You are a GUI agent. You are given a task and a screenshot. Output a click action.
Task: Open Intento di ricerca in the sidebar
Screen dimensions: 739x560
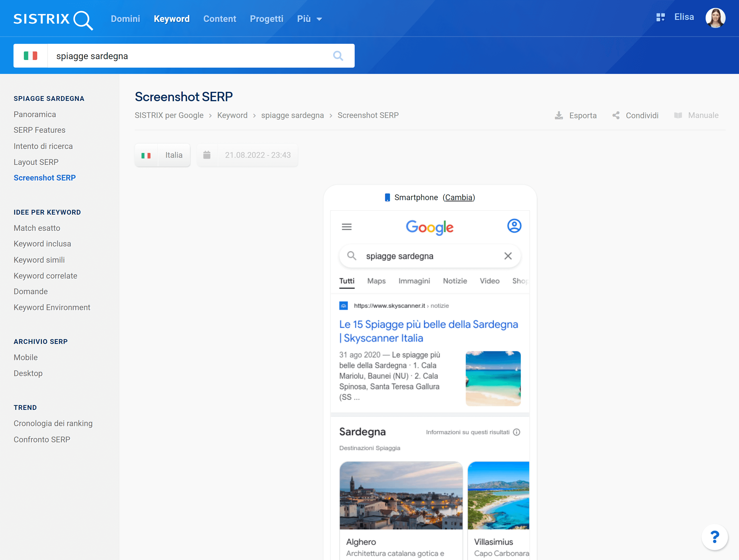tap(43, 146)
